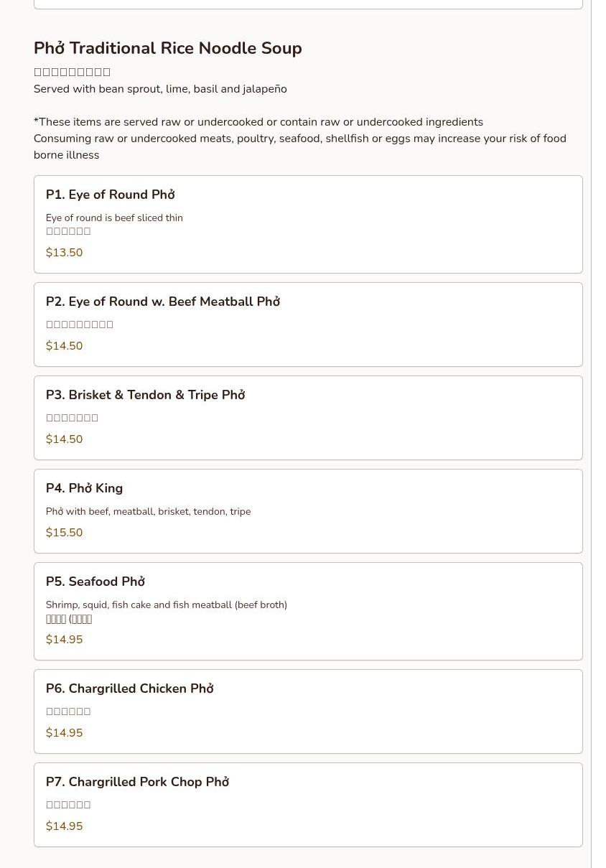Click the $14.50 price for Brisket & Tendon & Tripe
This screenshot has height=868, width=606.
coord(65,439)
